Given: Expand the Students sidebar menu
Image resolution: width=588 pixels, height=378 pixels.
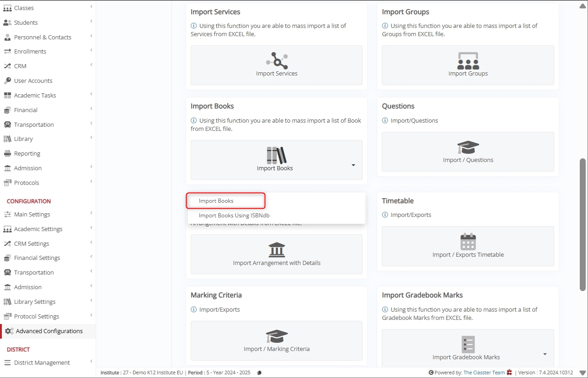Looking at the screenshot, I should 26,22.
